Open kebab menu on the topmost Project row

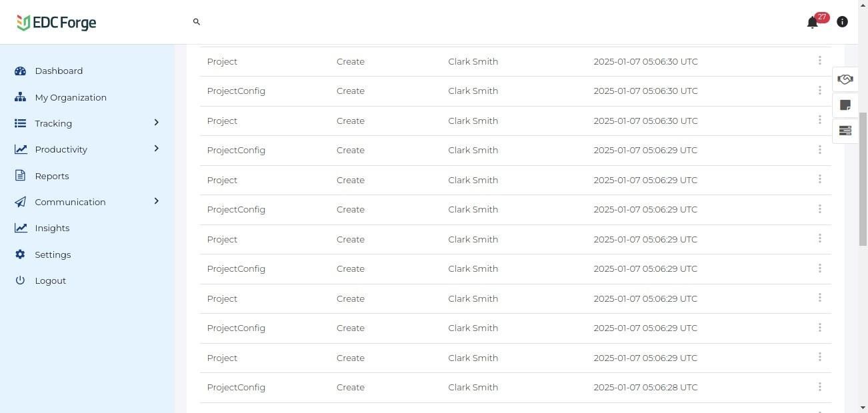[x=819, y=61]
